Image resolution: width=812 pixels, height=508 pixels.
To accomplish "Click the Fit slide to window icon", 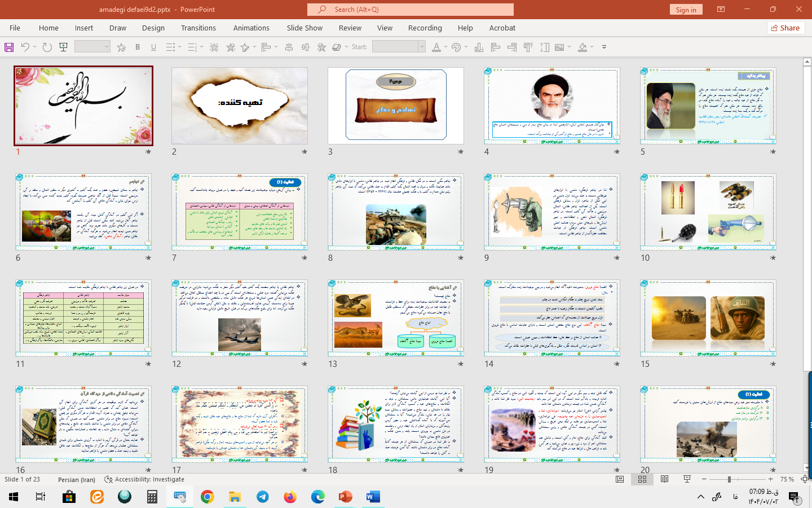I will [805, 479].
